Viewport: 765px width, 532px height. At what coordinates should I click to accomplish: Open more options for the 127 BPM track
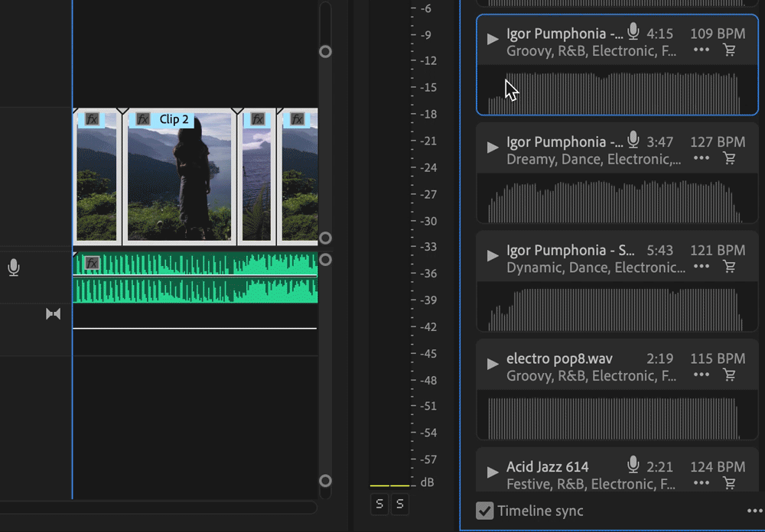point(701,159)
